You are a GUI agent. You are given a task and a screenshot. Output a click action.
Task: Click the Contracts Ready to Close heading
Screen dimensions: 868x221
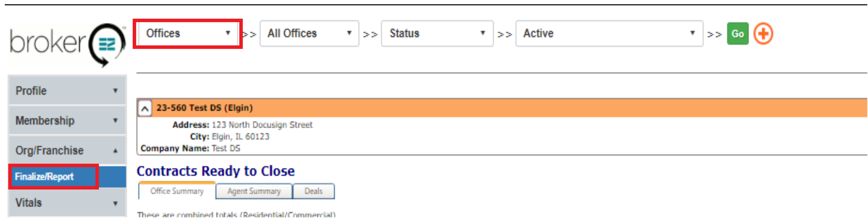[x=216, y=171]
